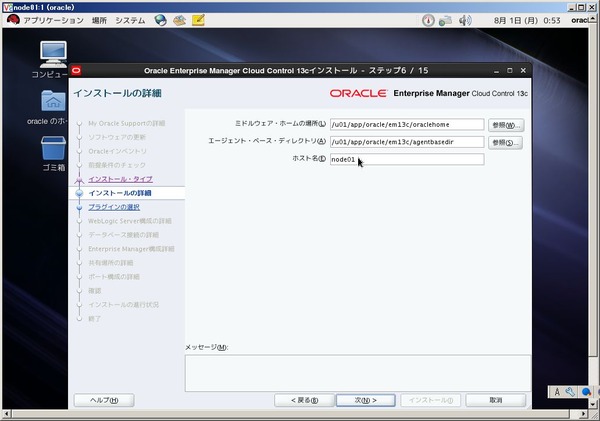Click インストールの進行状況 step
The width and height of the screenshot is (600, 421).
coord(123,304)
